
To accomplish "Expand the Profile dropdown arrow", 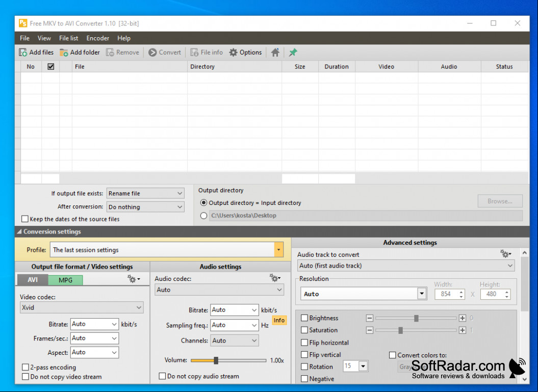I will (278, 250).
